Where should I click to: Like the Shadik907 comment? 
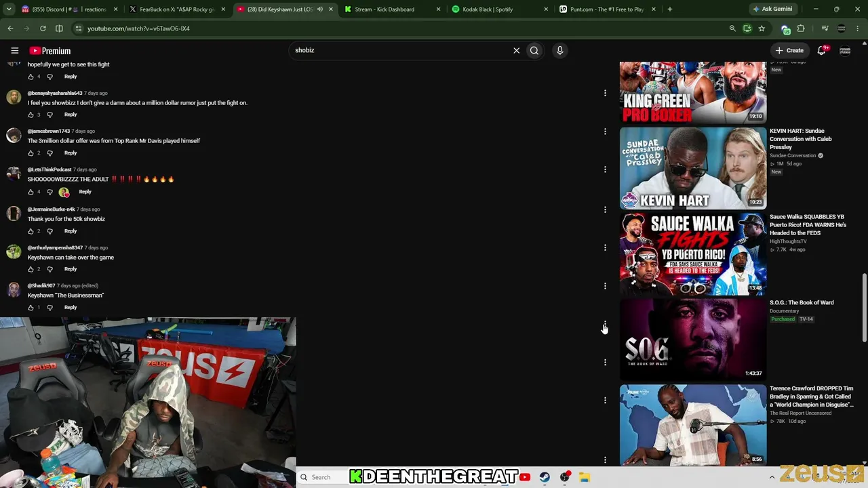pos(31,308)
